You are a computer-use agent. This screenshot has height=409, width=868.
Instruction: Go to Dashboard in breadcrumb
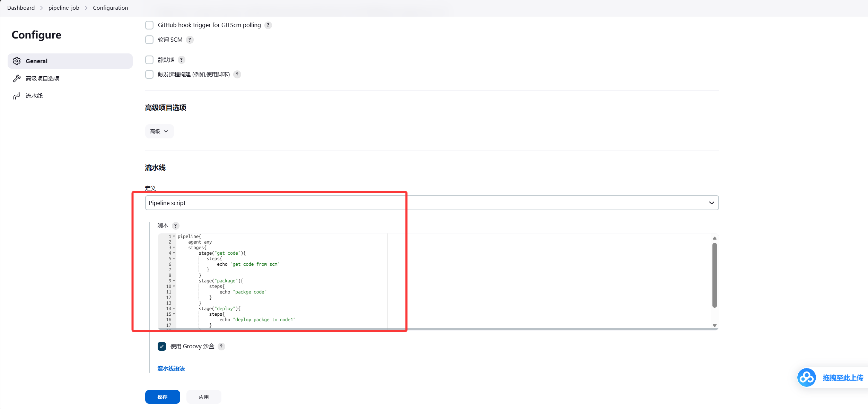(21, 8)
